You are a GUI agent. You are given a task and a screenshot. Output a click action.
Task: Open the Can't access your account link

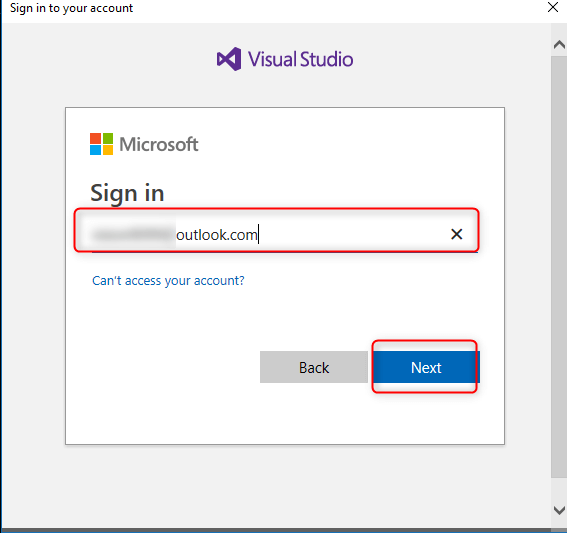point(168,281)
